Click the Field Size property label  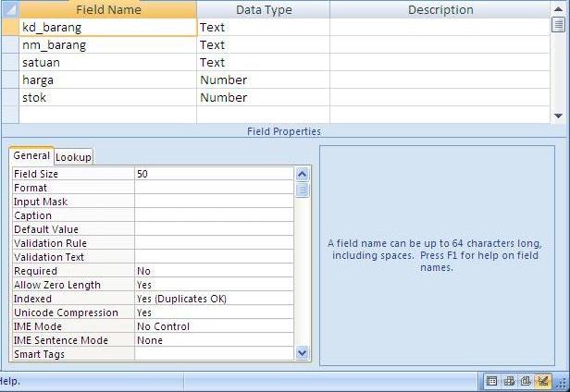[73, 174]
